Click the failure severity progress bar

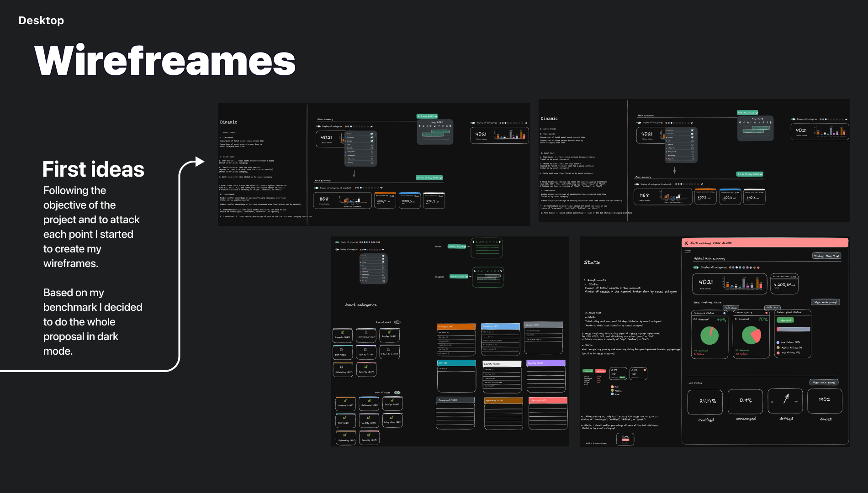pyautogui.click(x=793, y=329)
